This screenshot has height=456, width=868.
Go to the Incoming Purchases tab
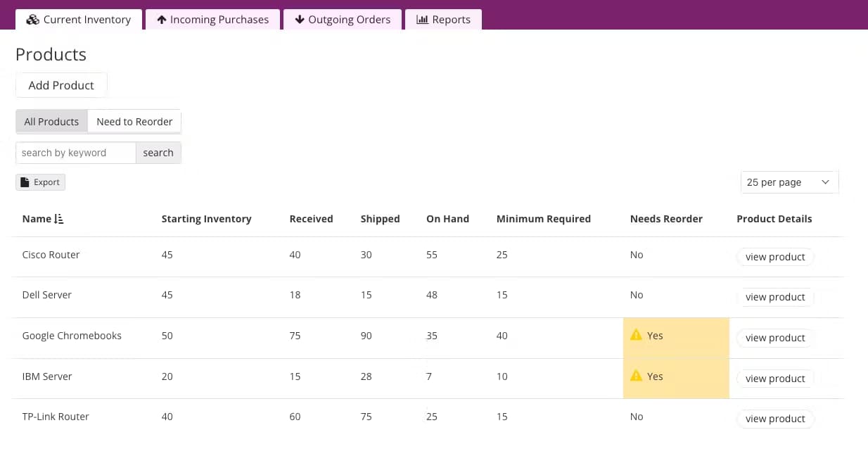click(x=212, y=20)
